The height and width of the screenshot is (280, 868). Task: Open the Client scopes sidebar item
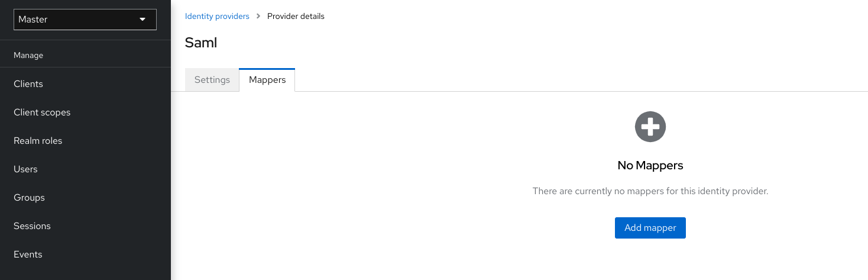coord(42,112)
